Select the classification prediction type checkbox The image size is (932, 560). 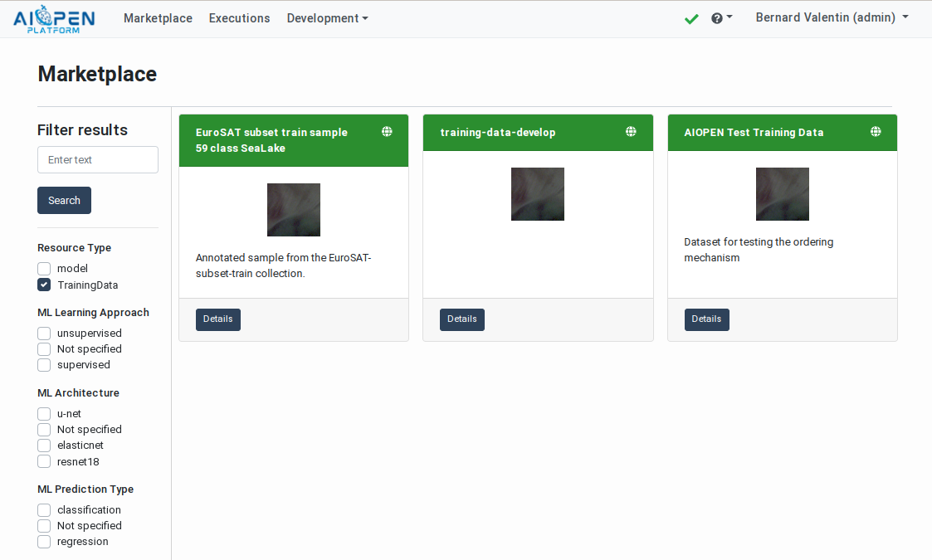pos(44,510)
